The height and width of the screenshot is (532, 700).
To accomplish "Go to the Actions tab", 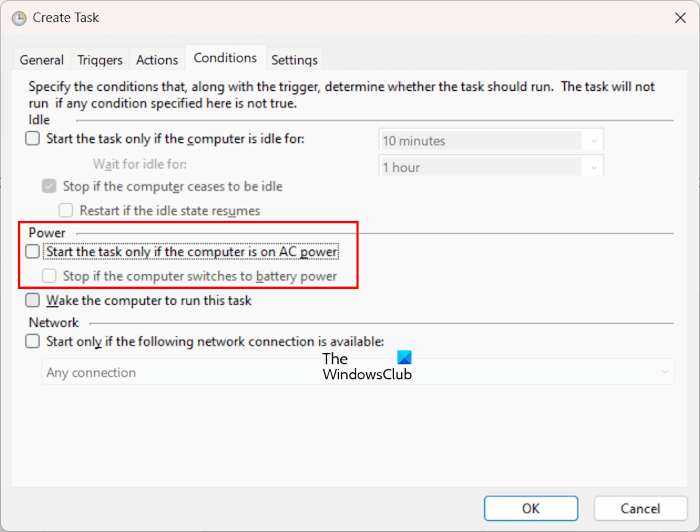I will [157, 60].
